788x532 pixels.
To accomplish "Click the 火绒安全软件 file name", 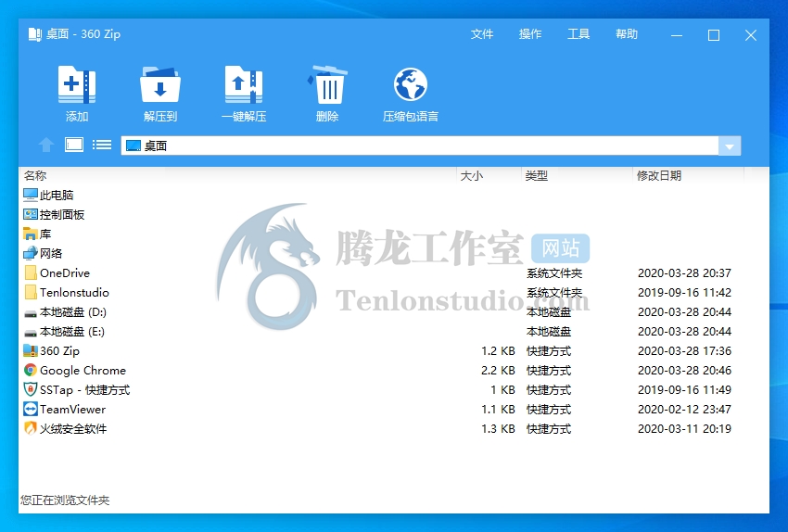I will 73,428.
